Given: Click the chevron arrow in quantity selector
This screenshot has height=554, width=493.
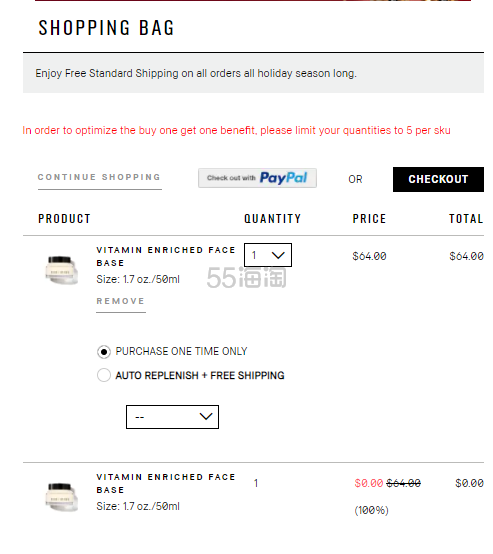Looking at the screenshot, I should pyautogui.click(x=278, y=255).
